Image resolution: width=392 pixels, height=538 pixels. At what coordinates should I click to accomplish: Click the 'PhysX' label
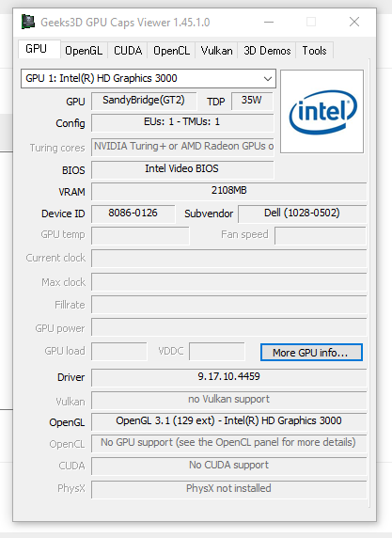71,488
